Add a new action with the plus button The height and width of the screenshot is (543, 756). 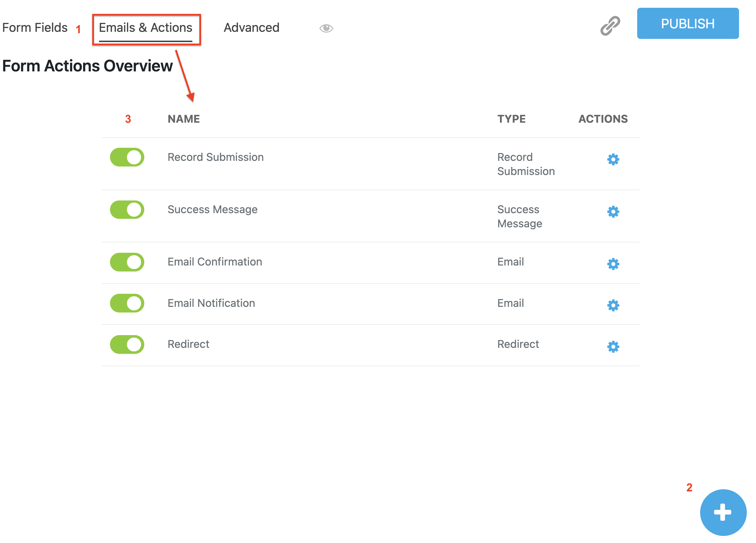pos(723,512)
